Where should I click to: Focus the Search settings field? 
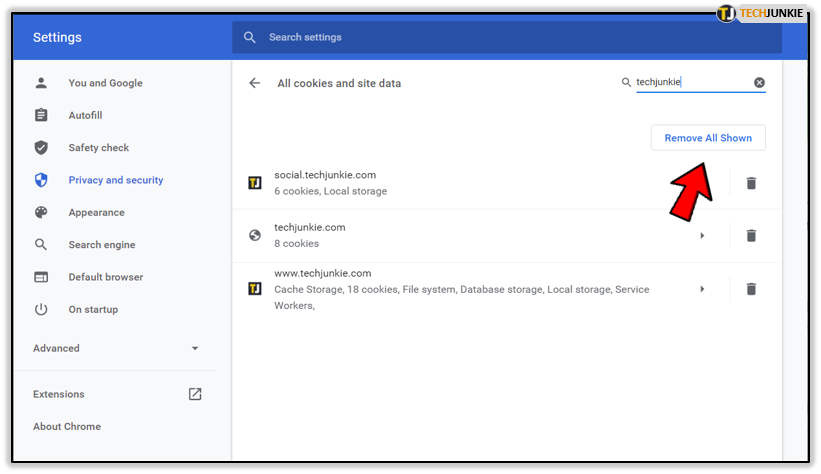coord(507,37)
